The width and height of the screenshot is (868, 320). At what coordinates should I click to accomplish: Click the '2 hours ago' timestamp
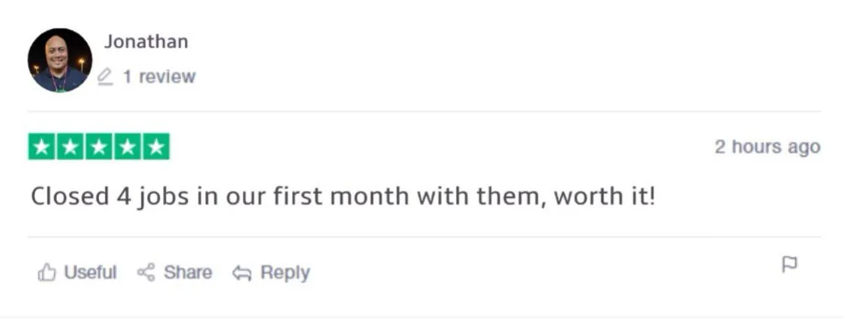click(x=768, y=146)
